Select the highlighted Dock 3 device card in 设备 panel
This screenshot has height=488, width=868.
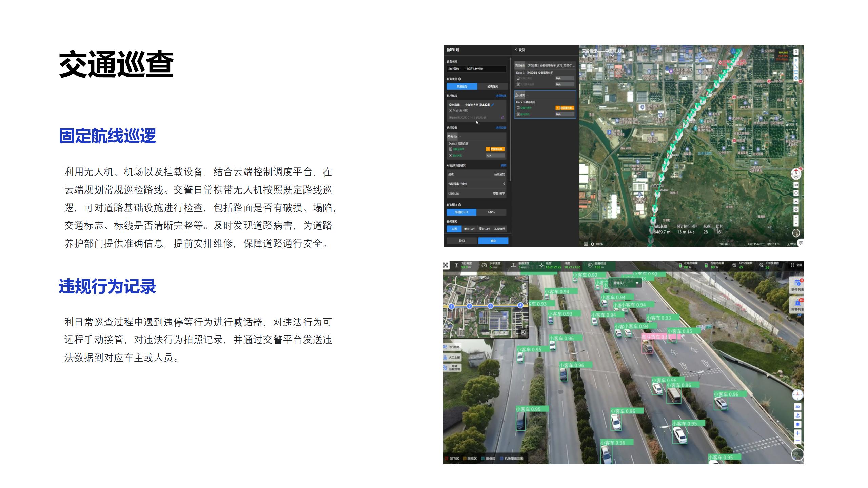(x=545, y=104)
